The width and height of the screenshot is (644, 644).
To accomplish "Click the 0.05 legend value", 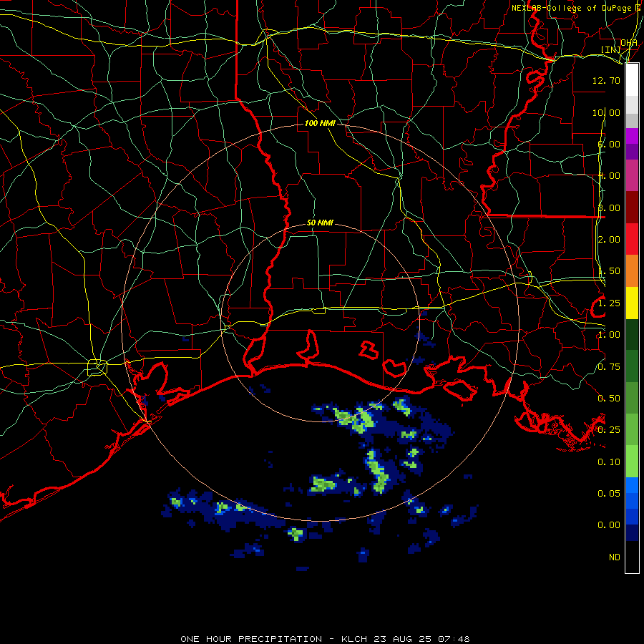I will [x=609, y=494].
